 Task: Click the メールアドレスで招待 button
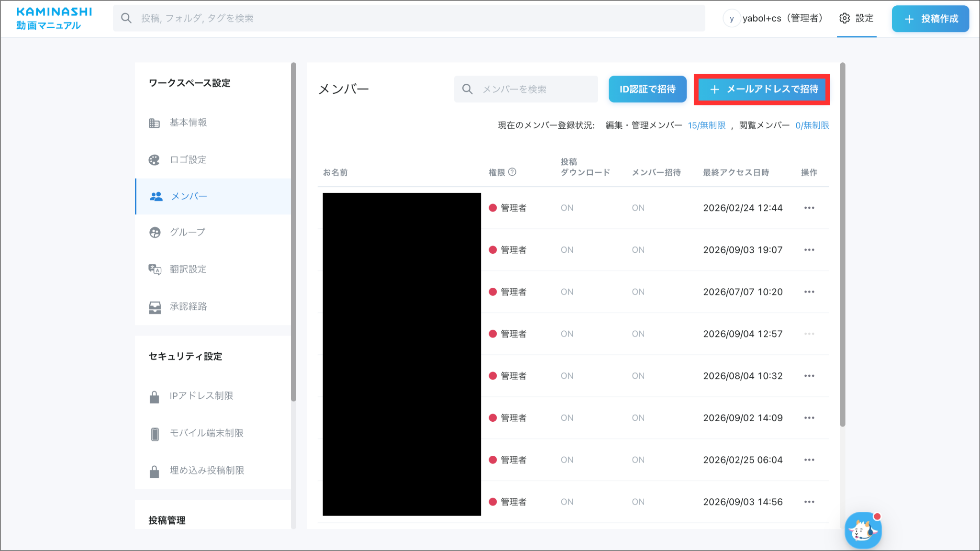click(762, 89)
